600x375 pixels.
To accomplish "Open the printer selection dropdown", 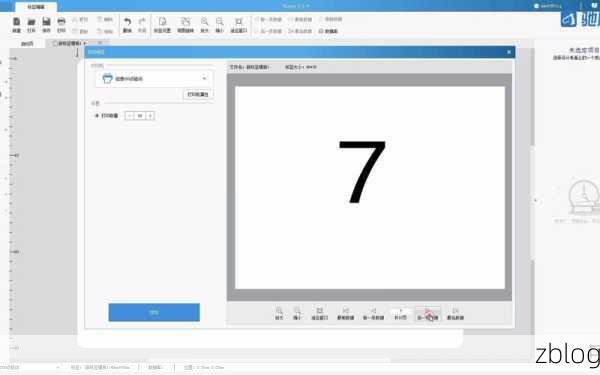I will [154, 78].
